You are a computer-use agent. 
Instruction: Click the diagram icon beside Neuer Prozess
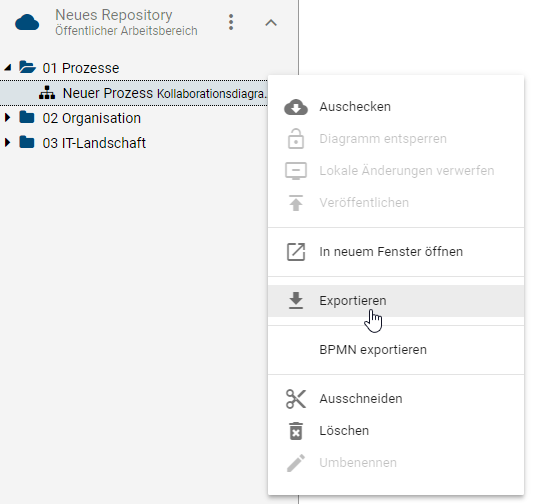click(47, 92)
